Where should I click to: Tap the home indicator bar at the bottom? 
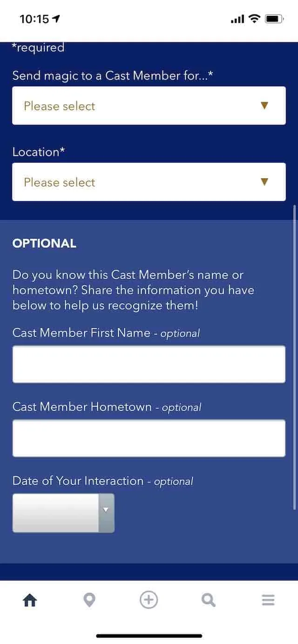click(x=149, y=636)
